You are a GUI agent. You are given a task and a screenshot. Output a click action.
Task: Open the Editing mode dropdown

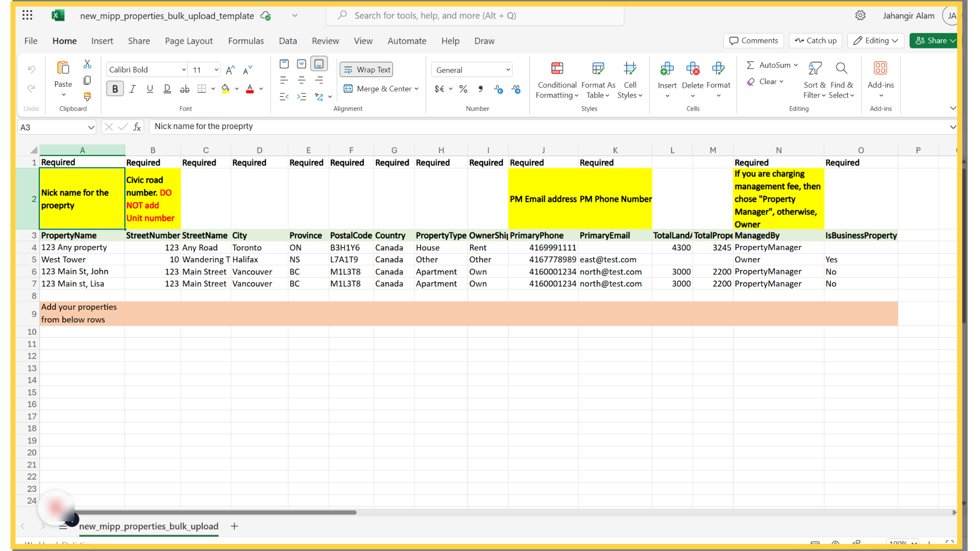[876, 41]
